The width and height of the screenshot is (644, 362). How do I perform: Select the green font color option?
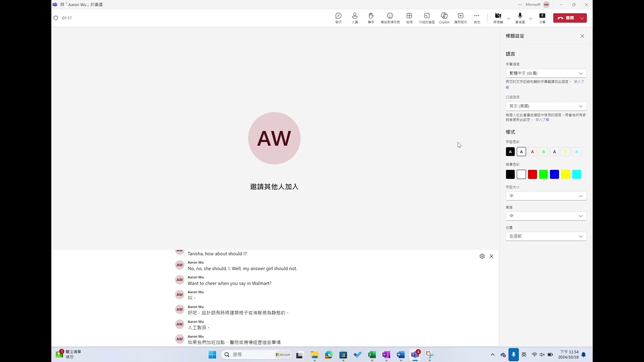point(543,152)
